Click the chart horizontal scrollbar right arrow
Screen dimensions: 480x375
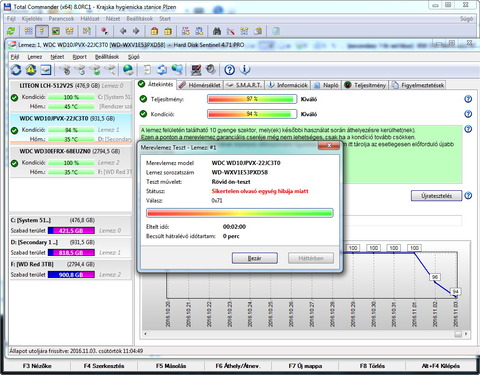[466, 334]
